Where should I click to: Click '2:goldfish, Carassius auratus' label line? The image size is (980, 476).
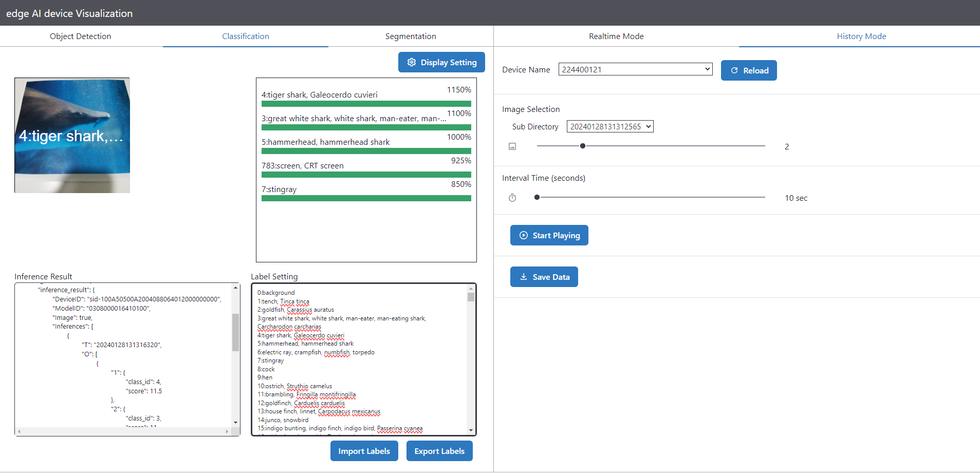click(x=295, y=310)
